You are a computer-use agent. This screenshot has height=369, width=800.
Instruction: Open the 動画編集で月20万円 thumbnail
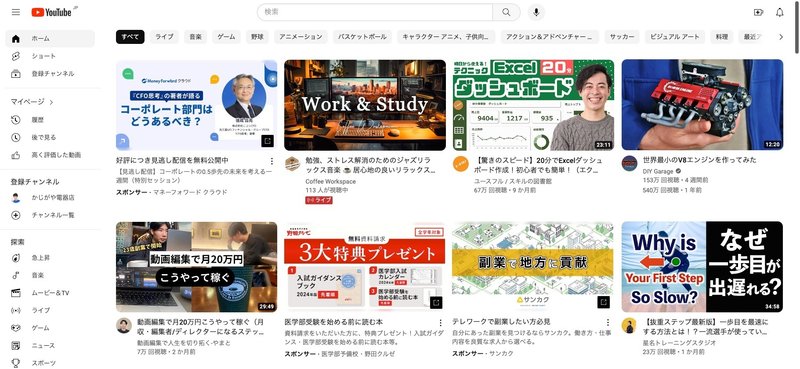click(196, 267)
